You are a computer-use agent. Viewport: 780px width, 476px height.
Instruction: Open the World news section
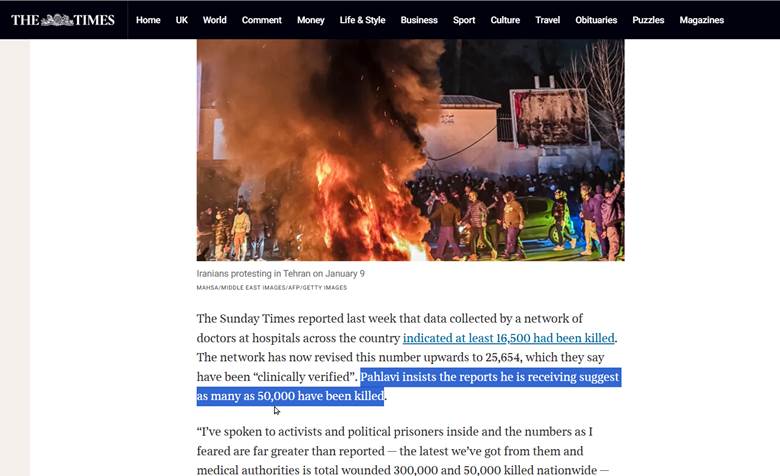214,20
